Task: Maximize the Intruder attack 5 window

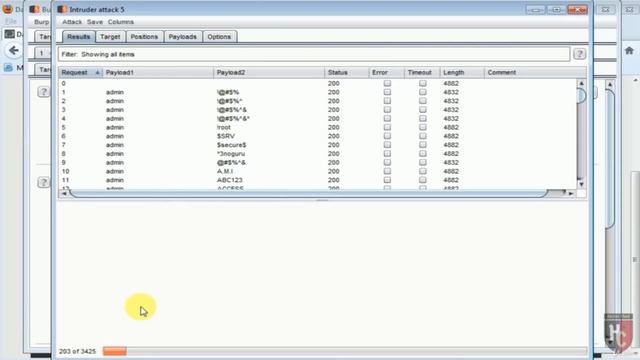Action: pos(556,9)
